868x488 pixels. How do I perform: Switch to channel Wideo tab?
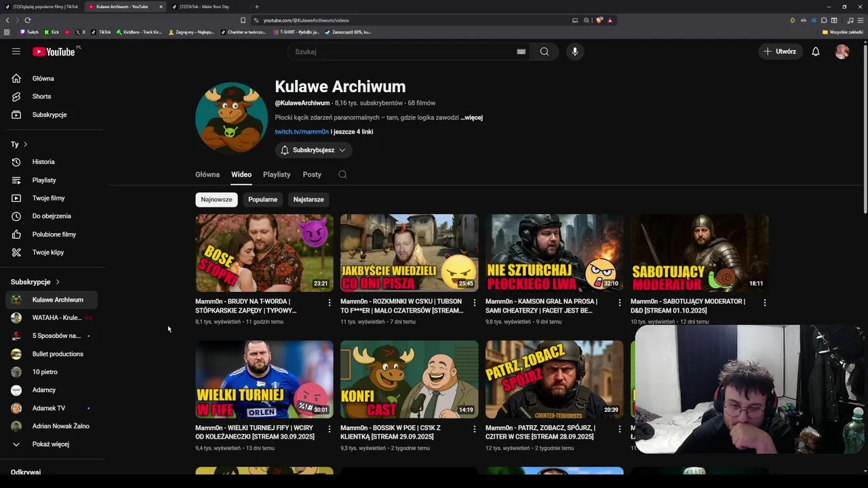pos(241,175)
